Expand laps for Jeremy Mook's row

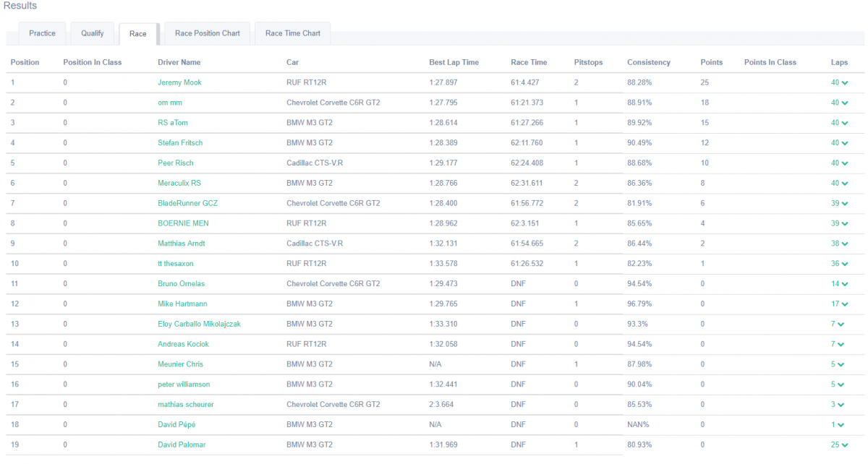(844, 83)
